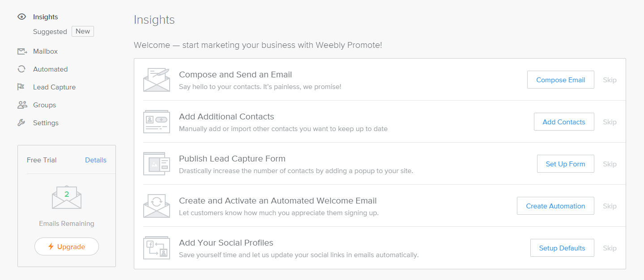Screen dimensions: 644x280
Task: Click the Add Contacts button
Action: (x=564, y=122)
